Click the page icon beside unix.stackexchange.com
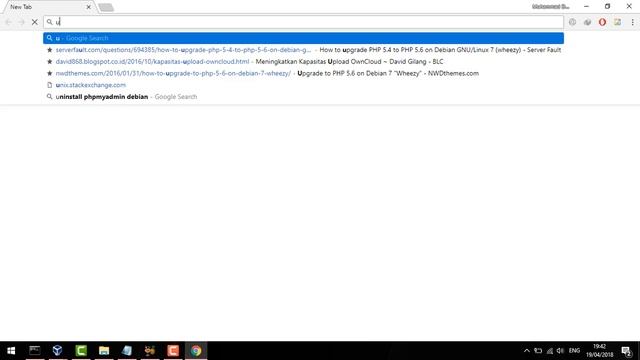 click(49, 85)
